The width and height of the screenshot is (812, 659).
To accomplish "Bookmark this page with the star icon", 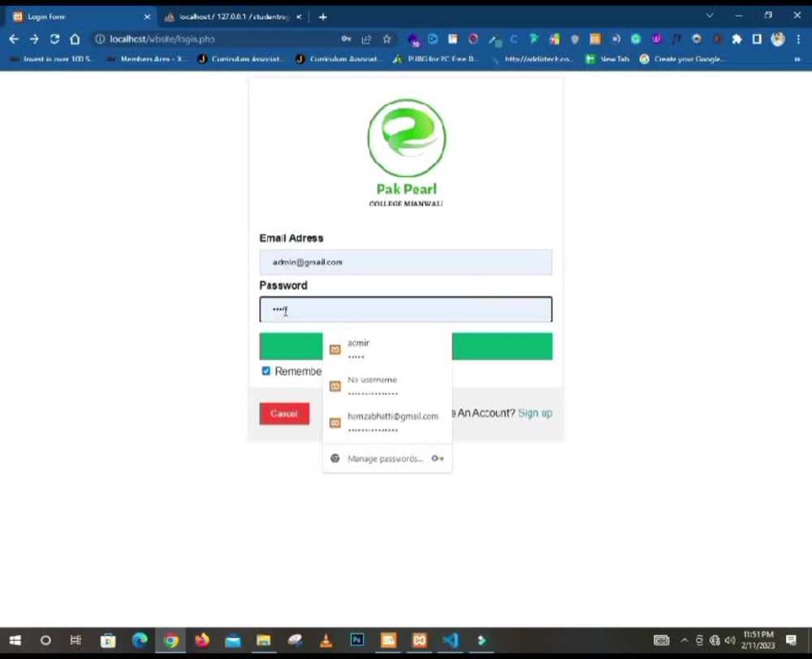I will [x=387, y=38].
